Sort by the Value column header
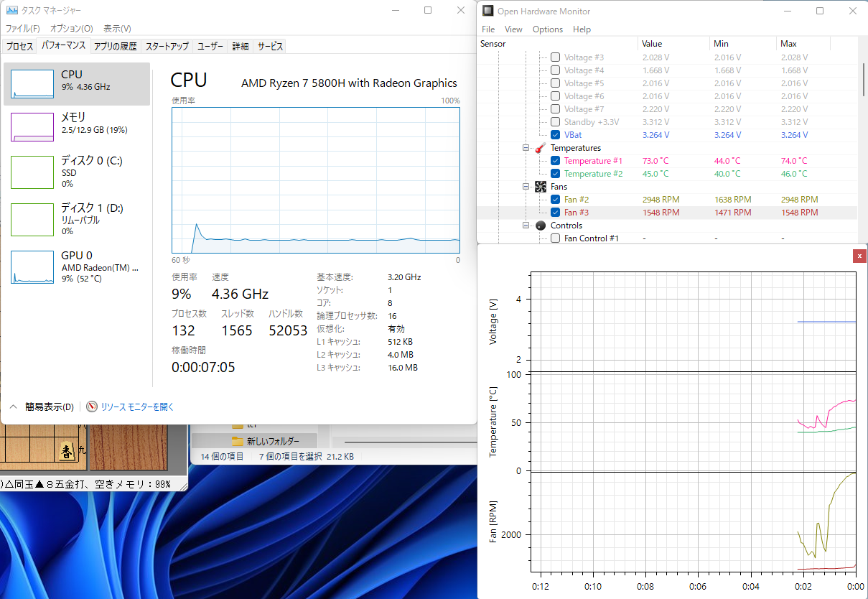This screenshot has height=599, width=868. click(x=673, y=44)
